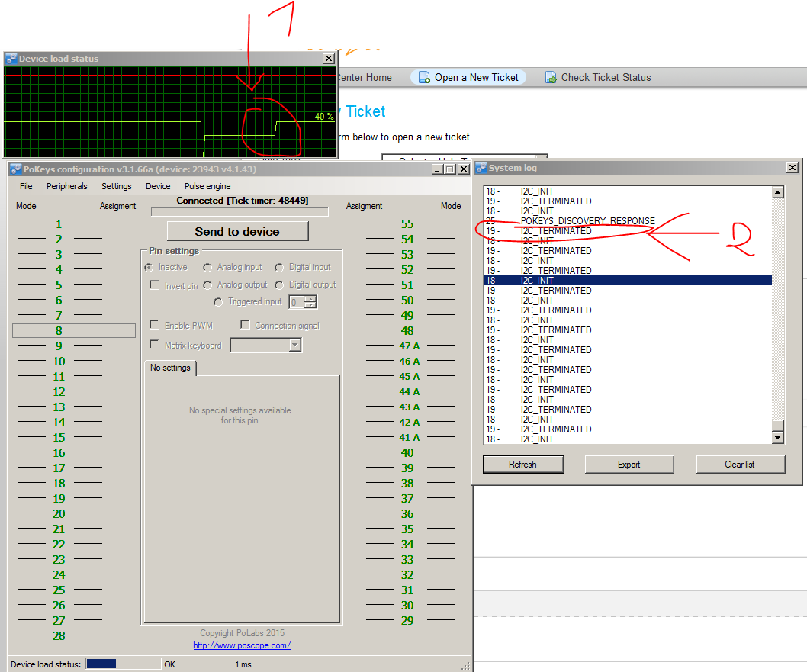Close the System log window
This screenshot has width=807, height=672.
coord(793,168)
